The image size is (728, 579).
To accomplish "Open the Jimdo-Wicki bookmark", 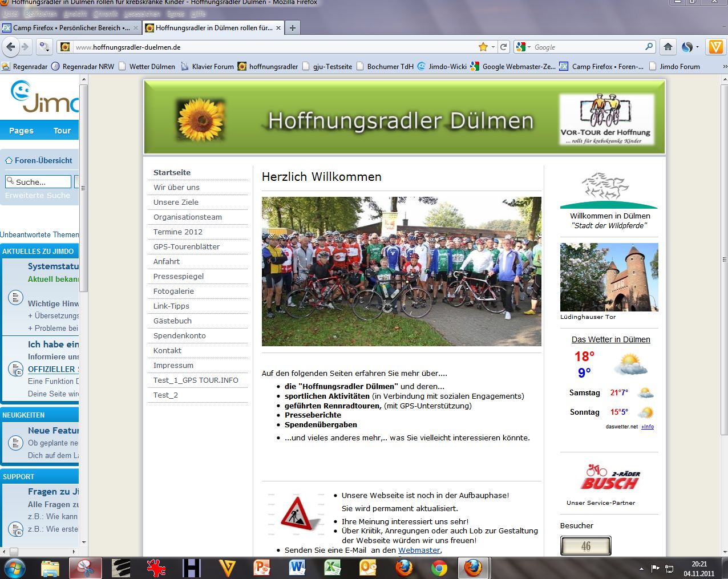I will click(442, 66).
